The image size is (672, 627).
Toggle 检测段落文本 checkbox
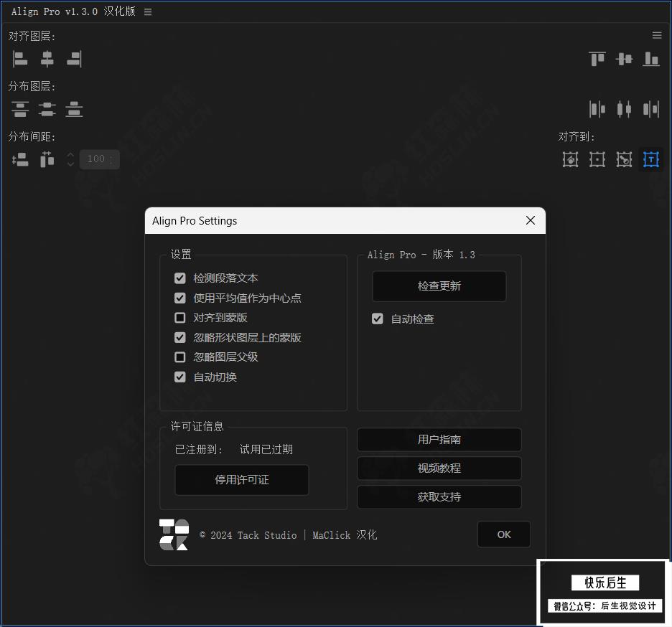(x=180, y=278)
